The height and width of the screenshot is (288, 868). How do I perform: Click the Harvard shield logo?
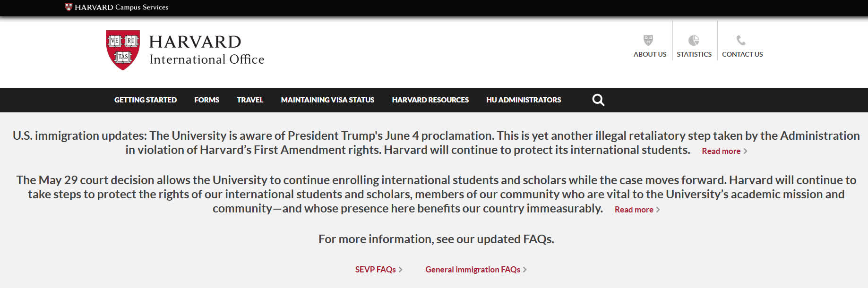pyautogui.click(x=123, y=50)
